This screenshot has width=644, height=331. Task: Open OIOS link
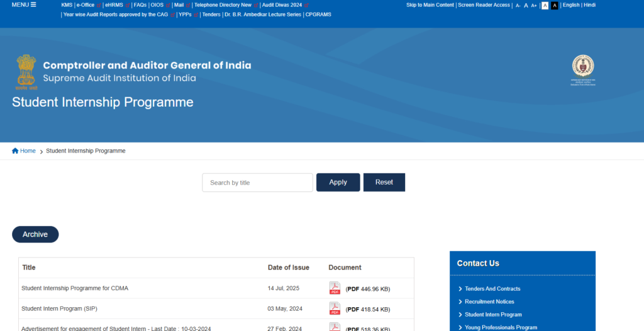(x=157, y=5)
